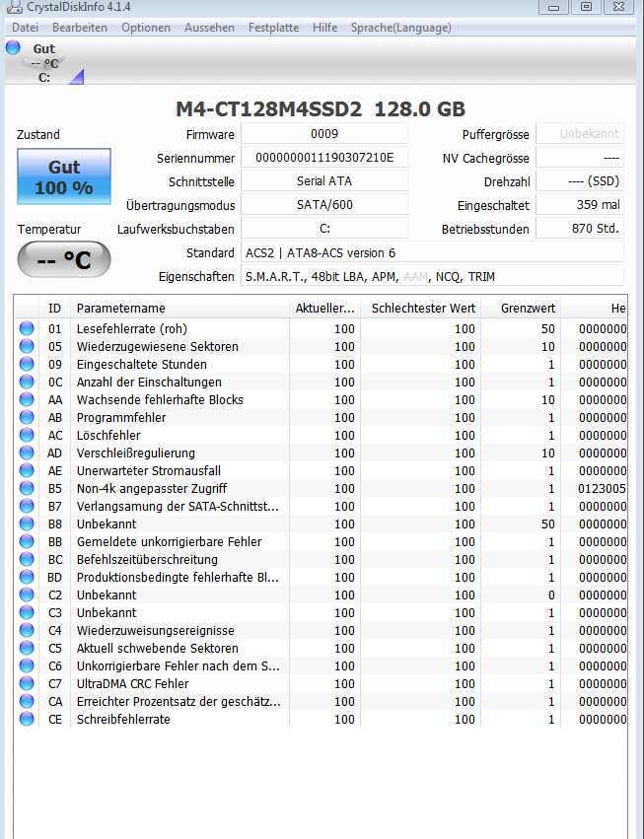
Task: Click the Parametername column header
Action: (179, 309)
